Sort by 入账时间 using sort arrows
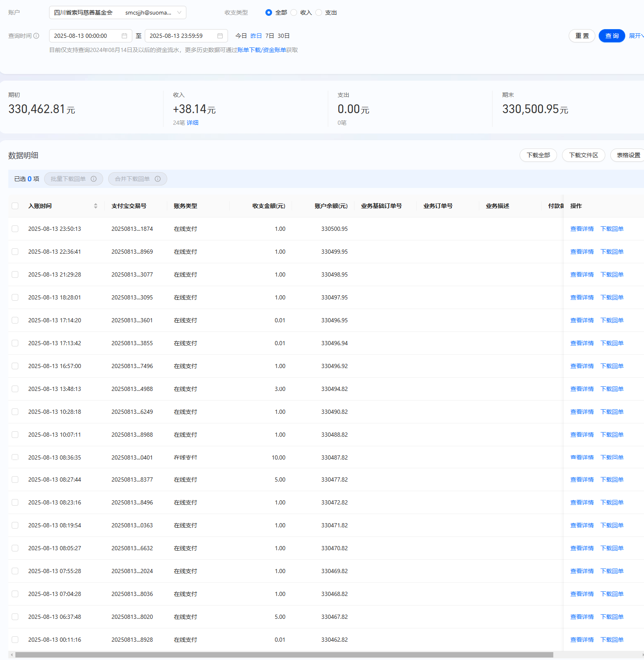Viewport: 644px width, 660px height. click(x=96, y=206)
